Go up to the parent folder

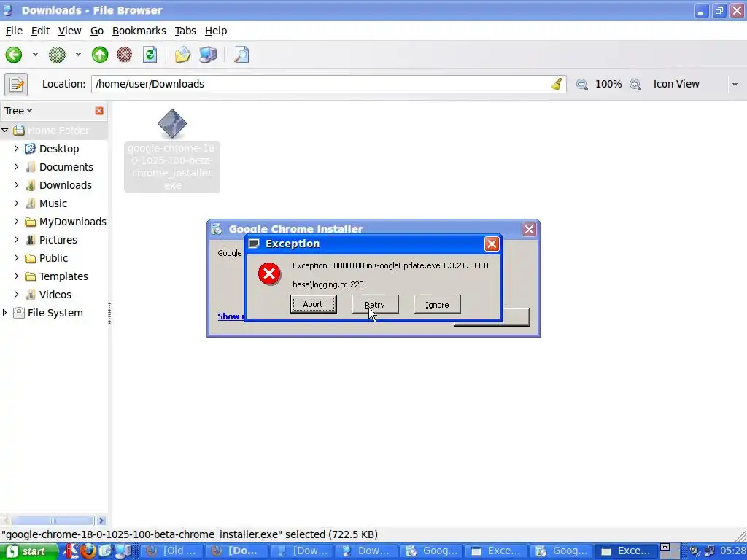coord(99,55)
